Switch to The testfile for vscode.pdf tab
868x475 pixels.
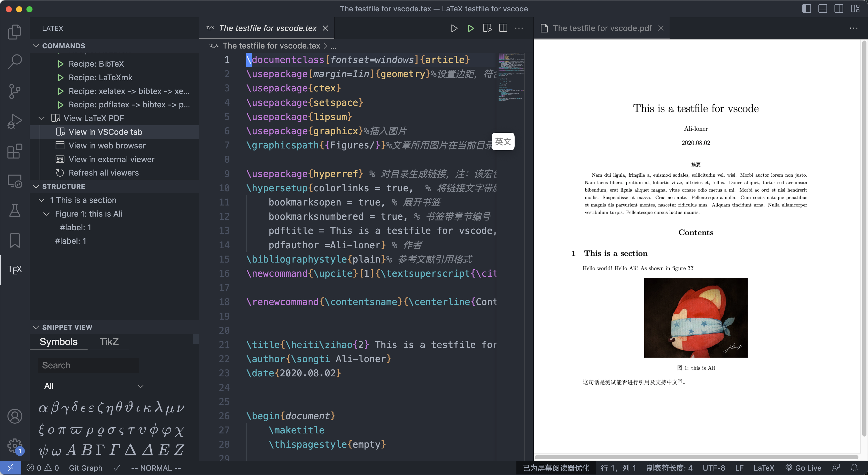pos(602,28)
